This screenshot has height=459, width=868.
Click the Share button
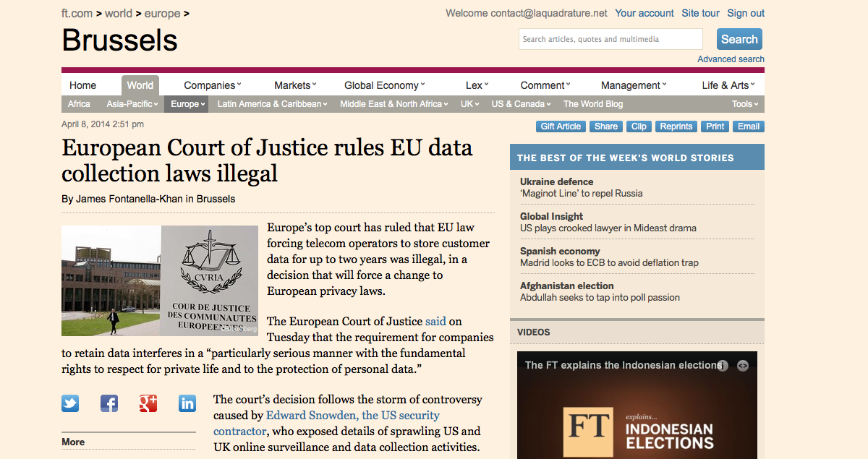(606, 126)
